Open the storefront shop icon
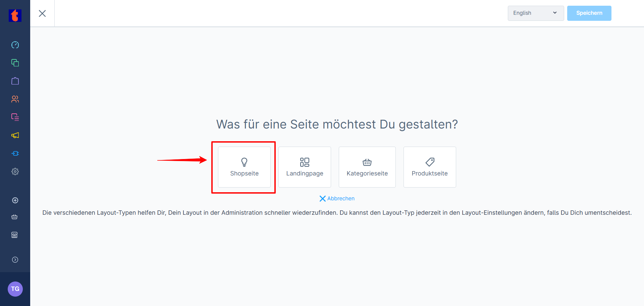This screenshot has height=306, width=644. pyautogui.click(x=15, y=235)
